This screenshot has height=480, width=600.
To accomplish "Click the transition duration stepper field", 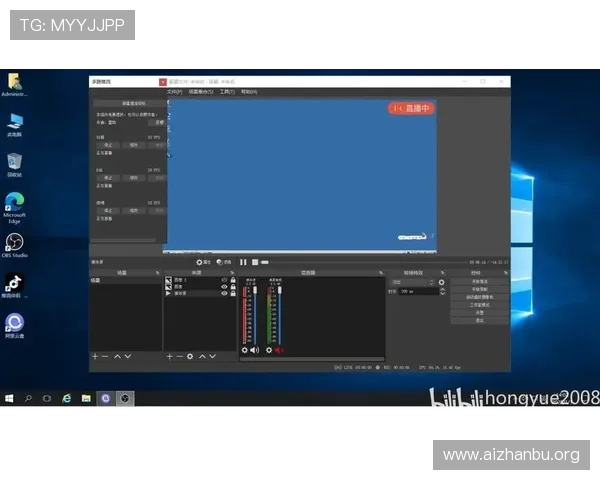I will [x=417, y=291].
